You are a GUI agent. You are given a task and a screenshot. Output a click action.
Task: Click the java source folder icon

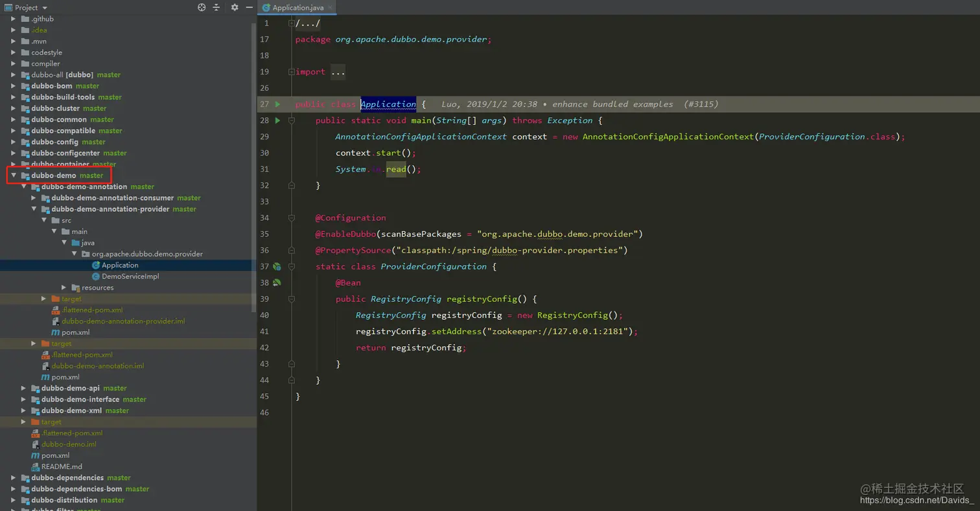[76, 243]
